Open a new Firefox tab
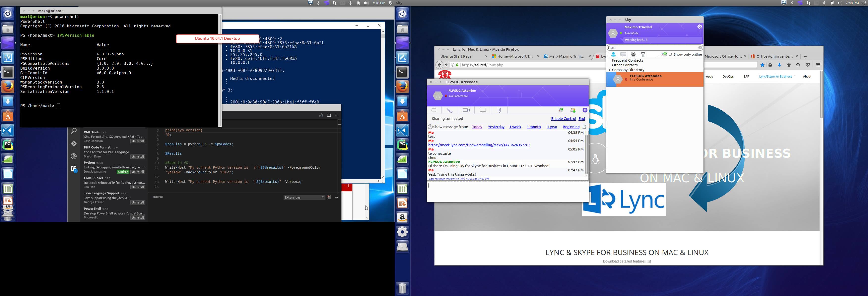868x296 pixels. click(x=805, y=57)
